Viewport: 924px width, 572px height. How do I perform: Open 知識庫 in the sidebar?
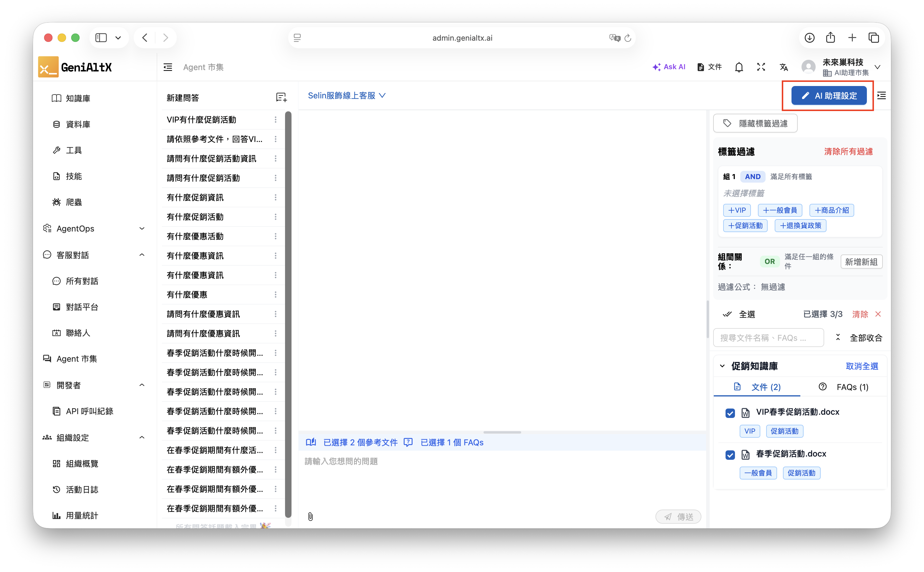[78, 98]
